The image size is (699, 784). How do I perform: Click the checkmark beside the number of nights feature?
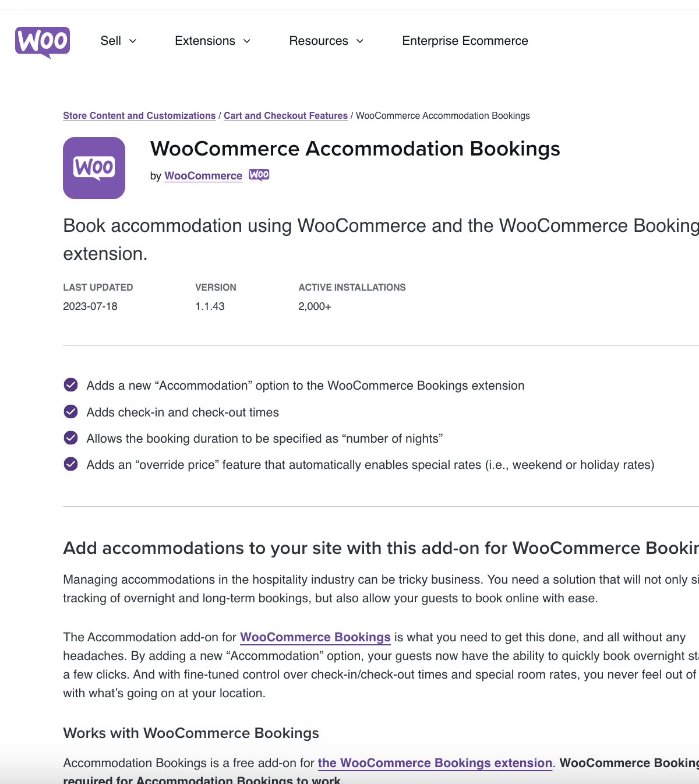pyautogui.click(x=70, y=437)
